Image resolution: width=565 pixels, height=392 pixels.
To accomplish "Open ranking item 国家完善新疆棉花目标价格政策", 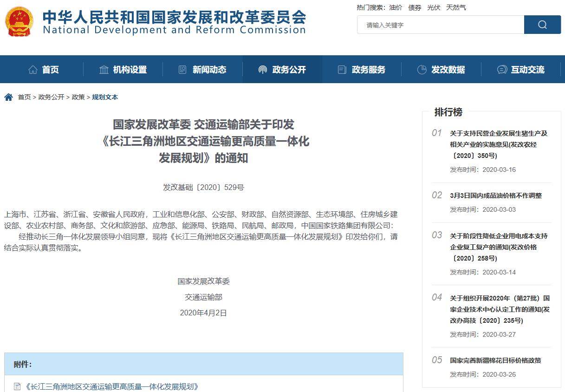I will [495, 360].
